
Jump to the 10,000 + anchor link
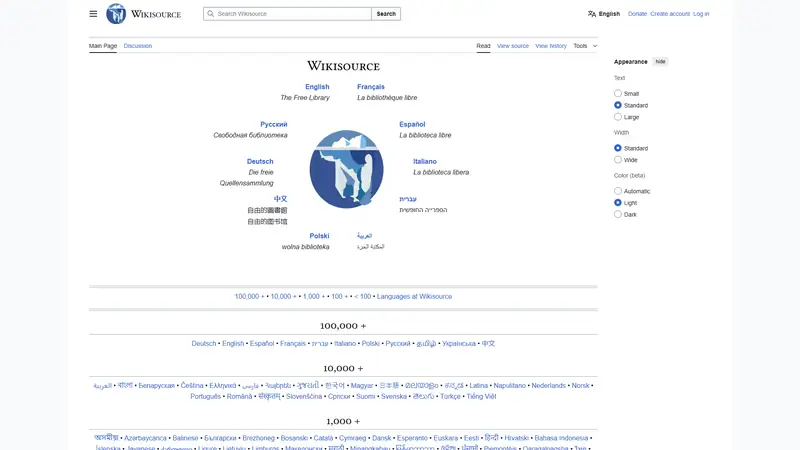coord(283,296)
